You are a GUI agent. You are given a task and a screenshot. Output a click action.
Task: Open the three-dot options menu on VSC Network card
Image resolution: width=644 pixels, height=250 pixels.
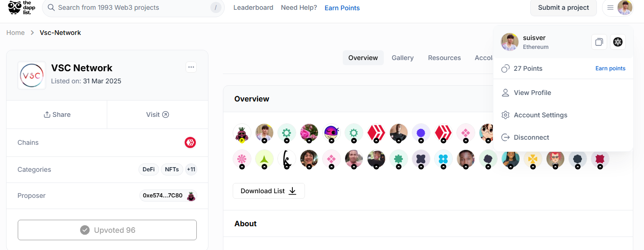[191, 67]
